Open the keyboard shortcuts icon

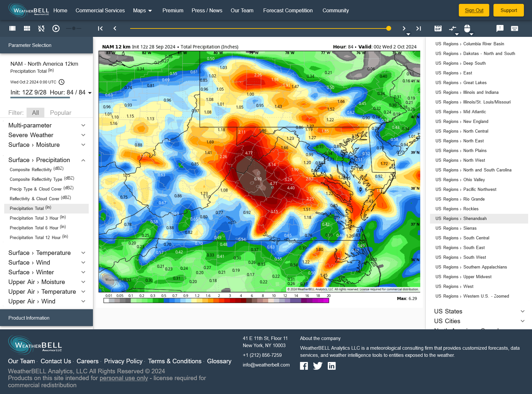(x=514, y=28)
